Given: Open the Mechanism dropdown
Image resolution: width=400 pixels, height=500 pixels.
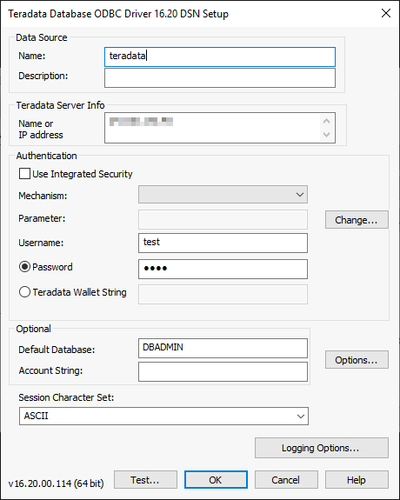Looking at the screenshot, I should click(223, 194).
